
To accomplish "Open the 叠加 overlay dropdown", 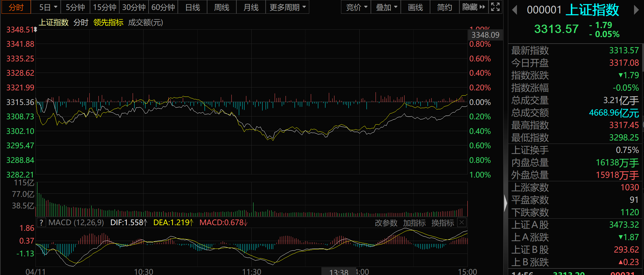I will coord(386,7).
